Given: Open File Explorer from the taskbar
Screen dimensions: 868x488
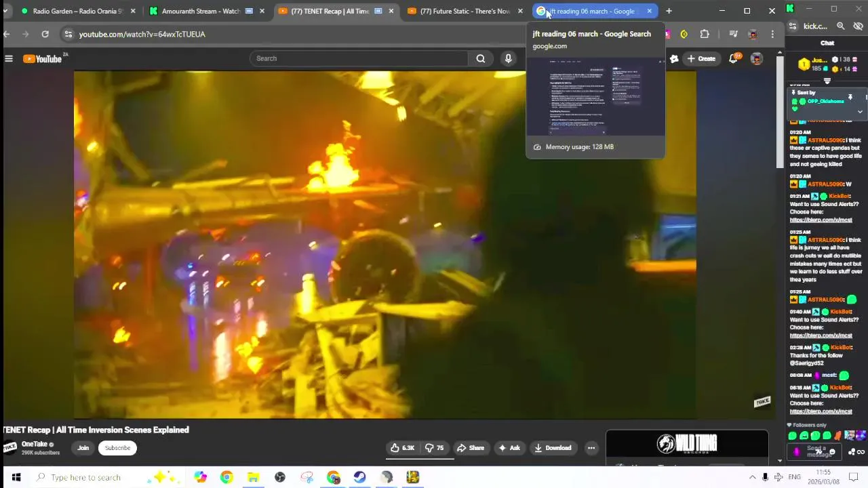Looking at the screenshot, I should coord(253,477).
